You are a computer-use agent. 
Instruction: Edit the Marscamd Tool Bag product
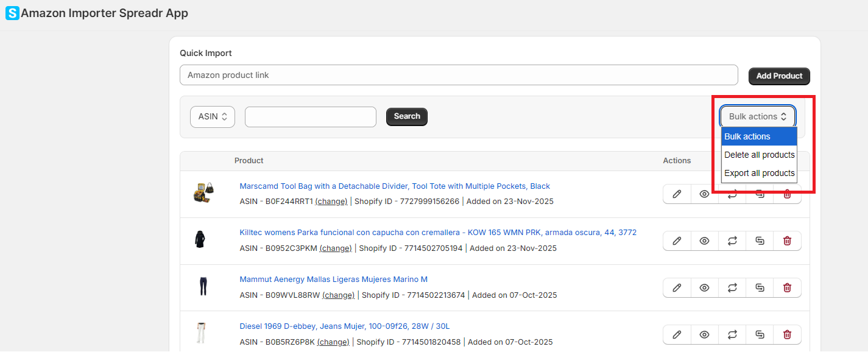677,194
